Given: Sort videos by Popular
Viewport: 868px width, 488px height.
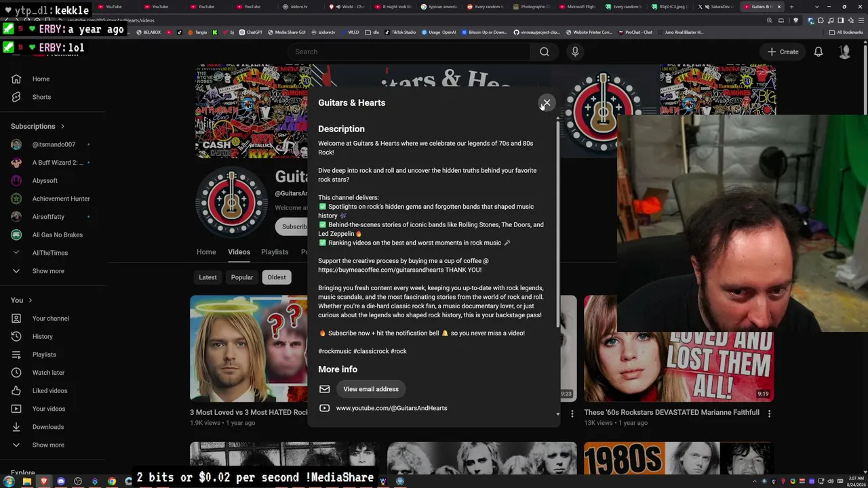Looking at the screenshot, I should 242,277.
